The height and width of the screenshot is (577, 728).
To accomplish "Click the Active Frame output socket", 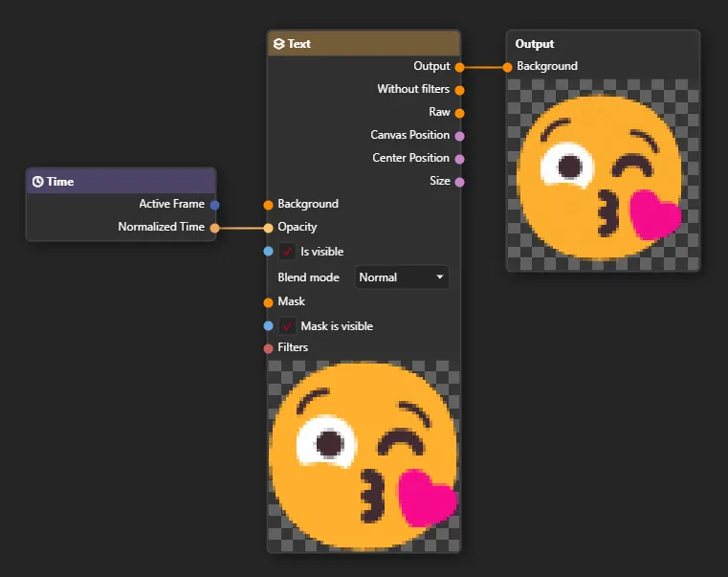I will click(x=214, y=205).
